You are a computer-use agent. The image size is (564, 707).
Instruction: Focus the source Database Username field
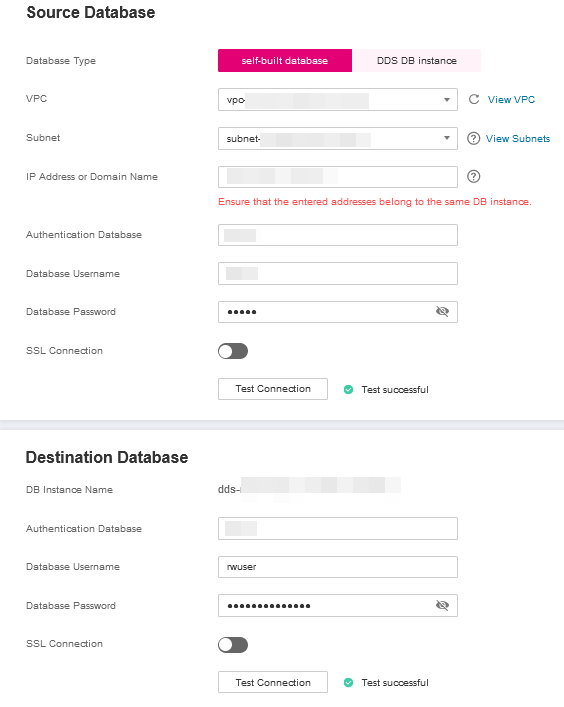tap(338, 273)
